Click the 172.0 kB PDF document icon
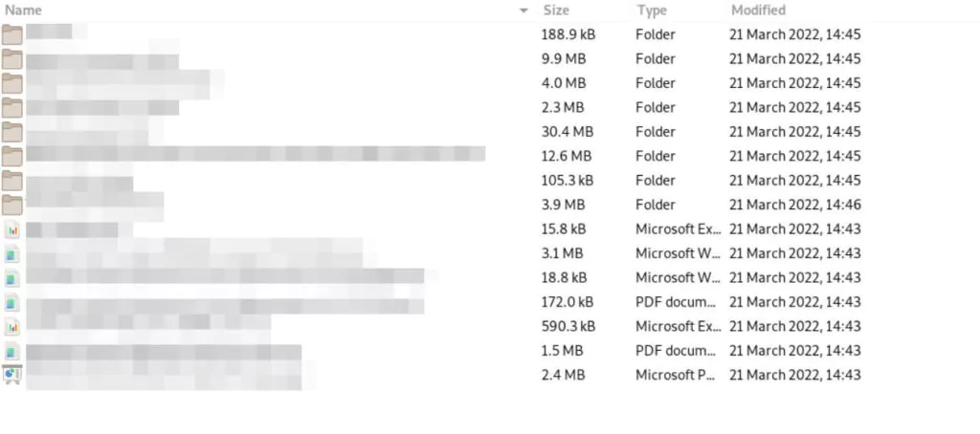This screenshot has height=434, width=980. (x=11, y=302)
